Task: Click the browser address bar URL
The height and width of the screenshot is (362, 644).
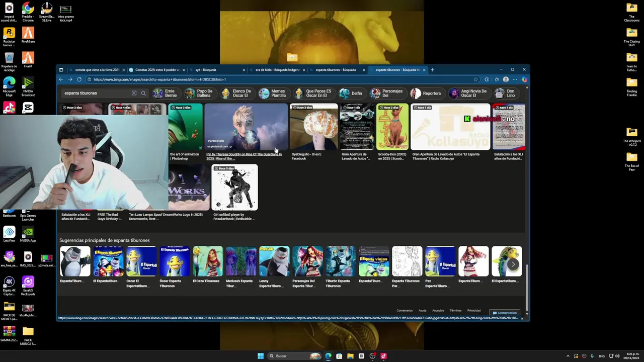Action: (x=282, y=79)
